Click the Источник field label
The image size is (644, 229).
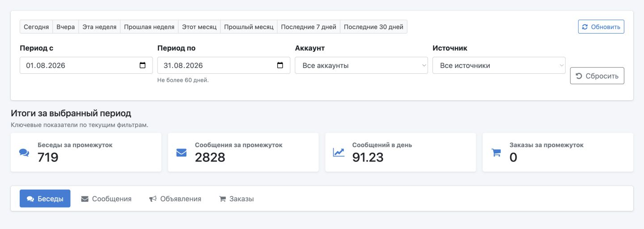pyautogui.click(x=450, y=48)
